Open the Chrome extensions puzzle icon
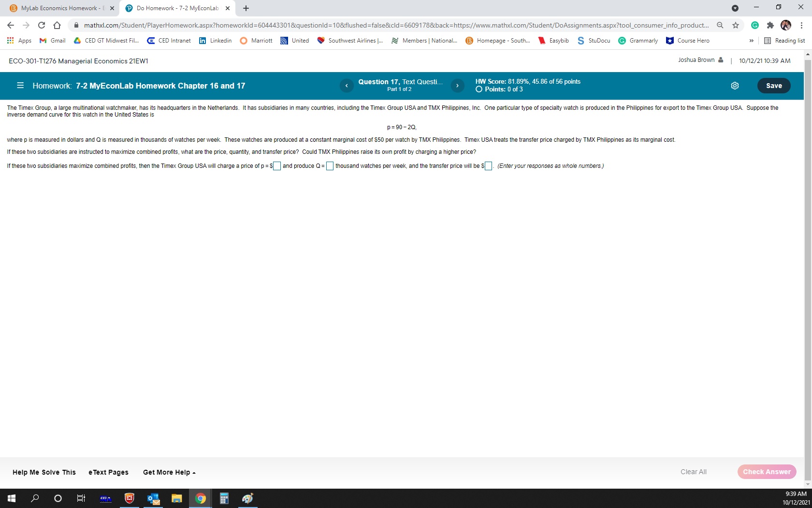This screenshot has height=508, width=812. coord(770,25)
